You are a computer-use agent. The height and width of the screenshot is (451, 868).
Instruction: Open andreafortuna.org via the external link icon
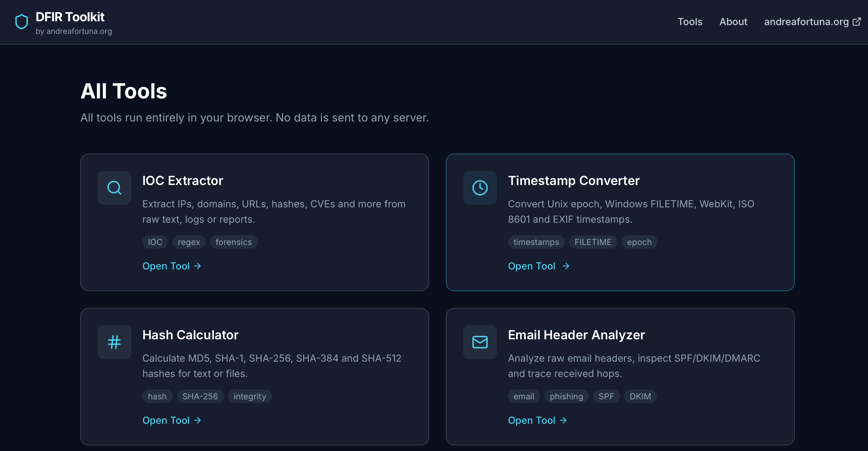(856, 22)
